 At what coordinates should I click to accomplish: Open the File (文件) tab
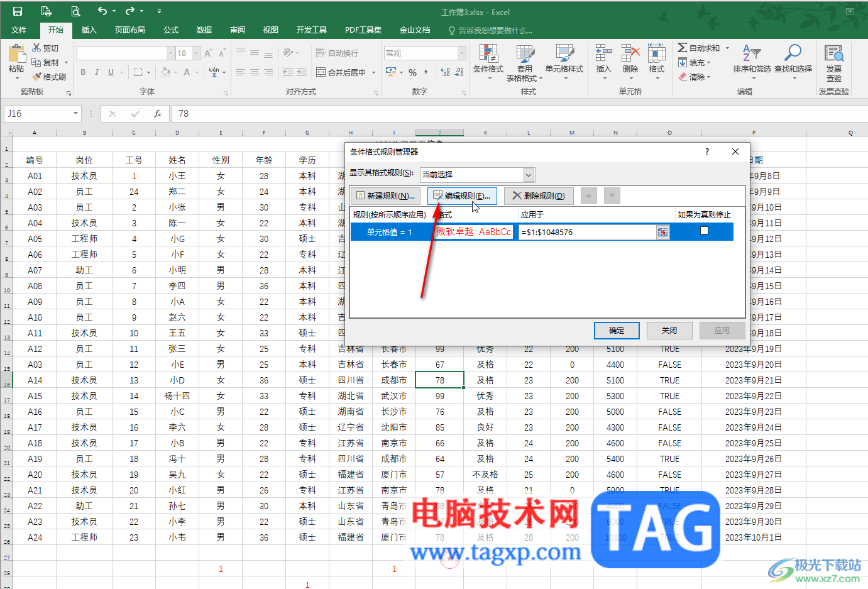(19, 30)
